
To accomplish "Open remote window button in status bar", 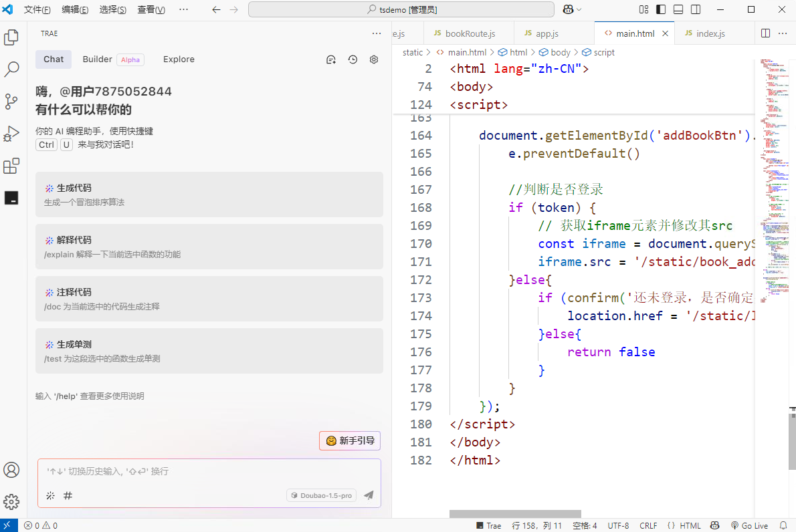I will coord(9,525).
